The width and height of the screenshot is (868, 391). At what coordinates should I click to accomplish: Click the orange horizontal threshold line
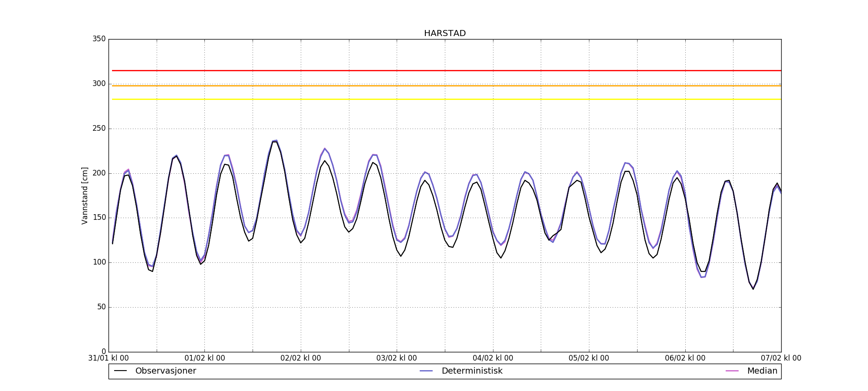pyautogui.click(x=445, y=86)
